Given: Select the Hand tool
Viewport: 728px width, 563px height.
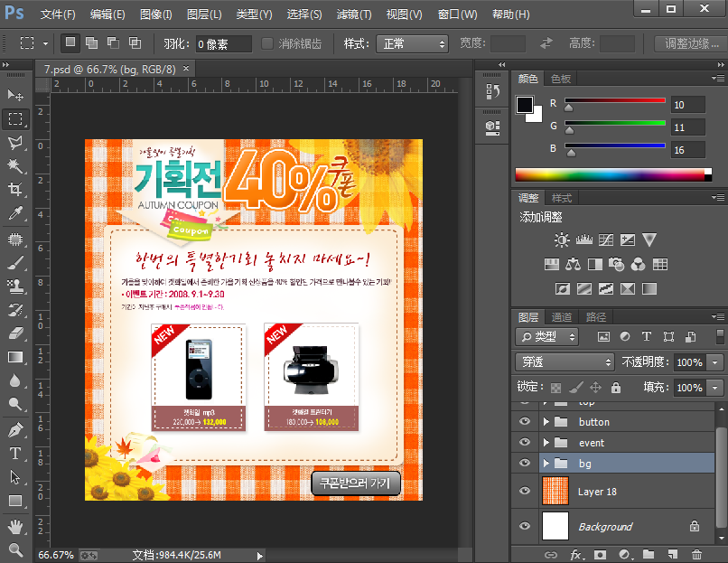Looking at the screenshot, I should pos(15,526).
